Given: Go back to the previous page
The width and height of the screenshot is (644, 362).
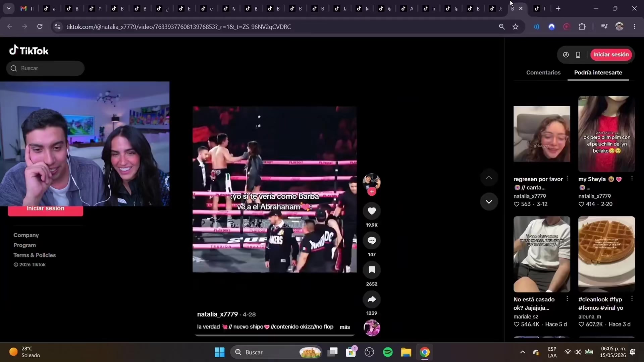Looking at the screenshot, I should pos(10,26).
